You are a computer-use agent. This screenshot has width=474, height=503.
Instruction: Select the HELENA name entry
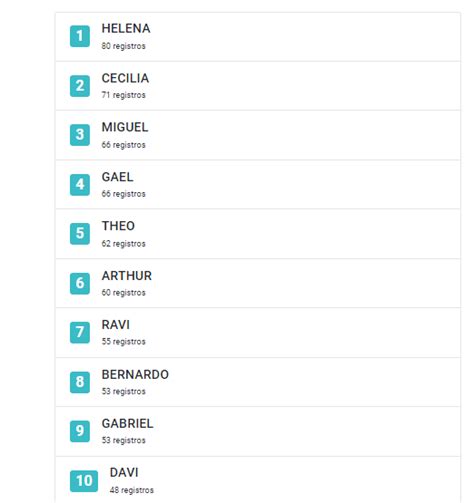point(126,29)
